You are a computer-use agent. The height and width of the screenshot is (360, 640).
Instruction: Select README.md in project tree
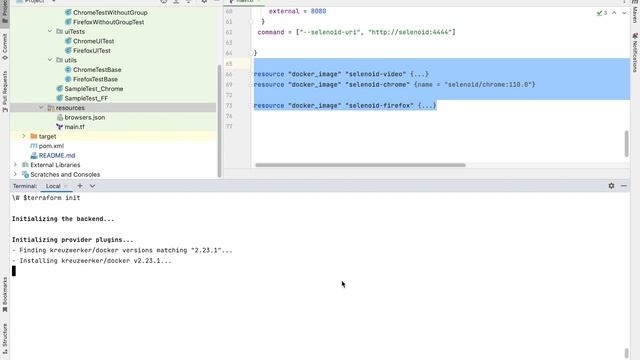(57, 156)
